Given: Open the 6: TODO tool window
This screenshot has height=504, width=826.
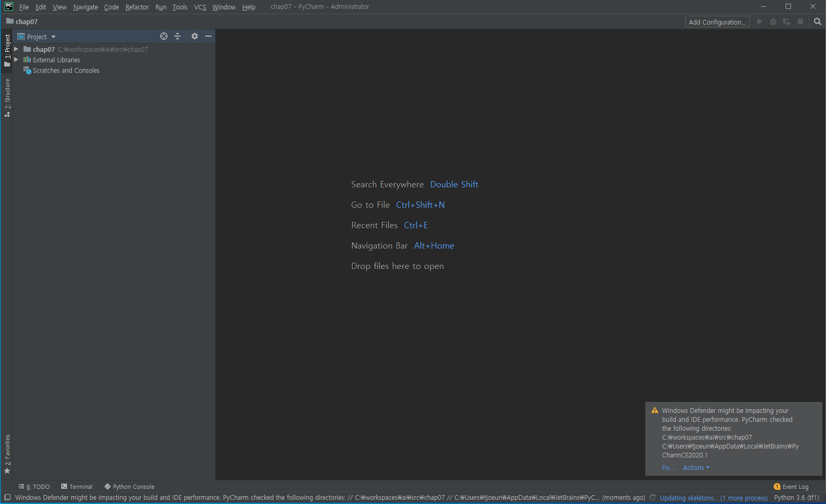Looking at the screenshot, I should click(34, 487).
